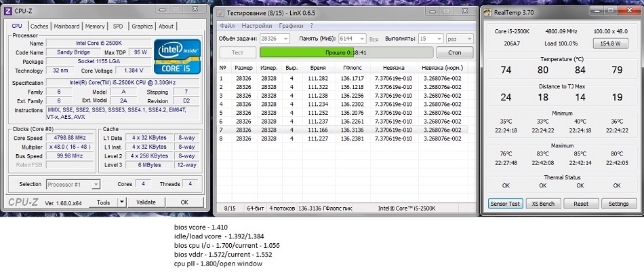Click the 84 temperature reading in RealTemp
The image size is (644, 273).
pos(580,70)
